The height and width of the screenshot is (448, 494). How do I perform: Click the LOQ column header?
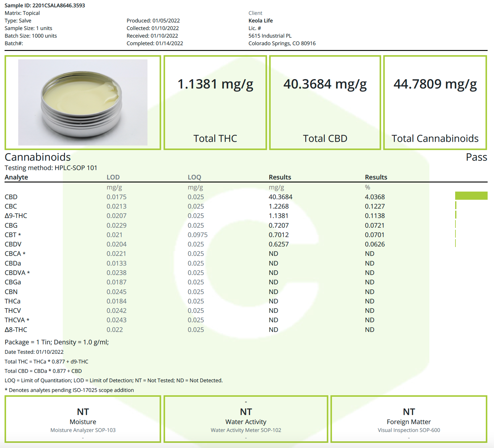point(195,177)
